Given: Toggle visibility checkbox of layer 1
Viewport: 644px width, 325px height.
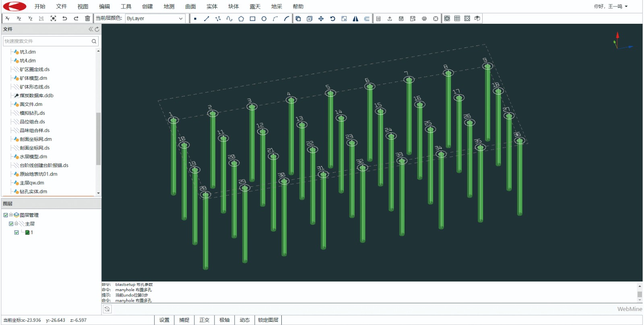Looking at the screenshot, I should coord(17,232).
